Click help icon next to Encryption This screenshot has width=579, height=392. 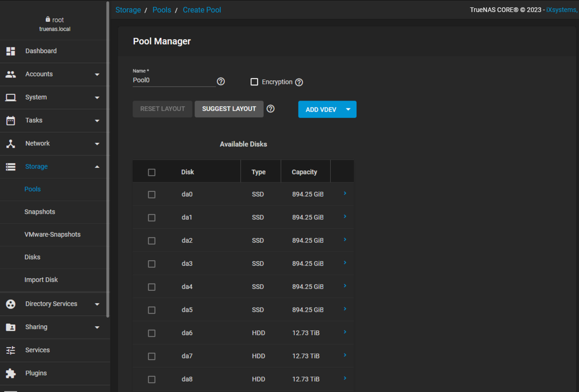(x=299, y=82)
